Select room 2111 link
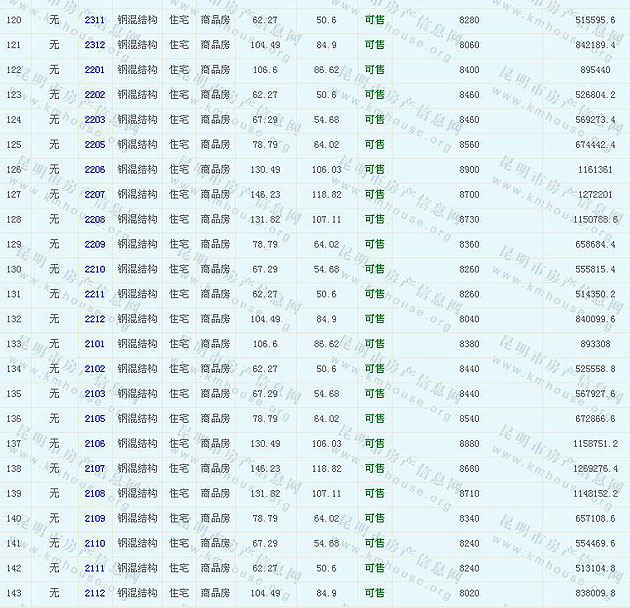Viewport: 630px width, 608px height. click(x=94, y=568)
